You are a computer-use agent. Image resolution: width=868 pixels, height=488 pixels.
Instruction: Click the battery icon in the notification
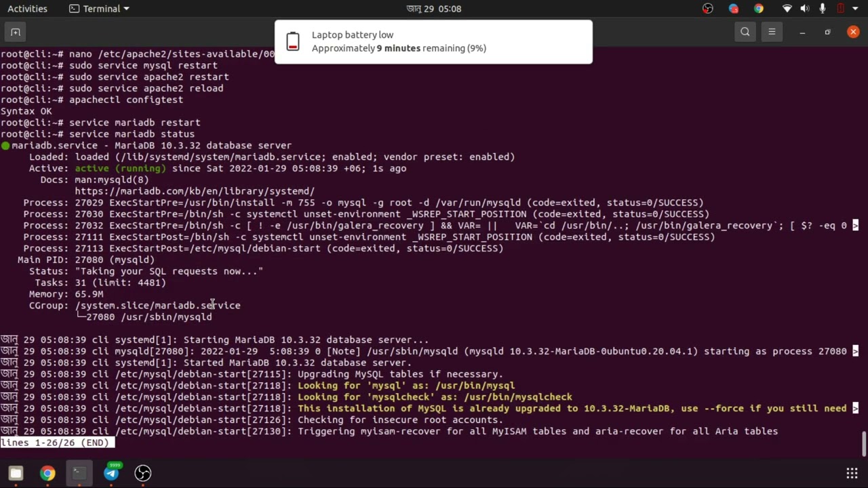(x=293, y=41)
